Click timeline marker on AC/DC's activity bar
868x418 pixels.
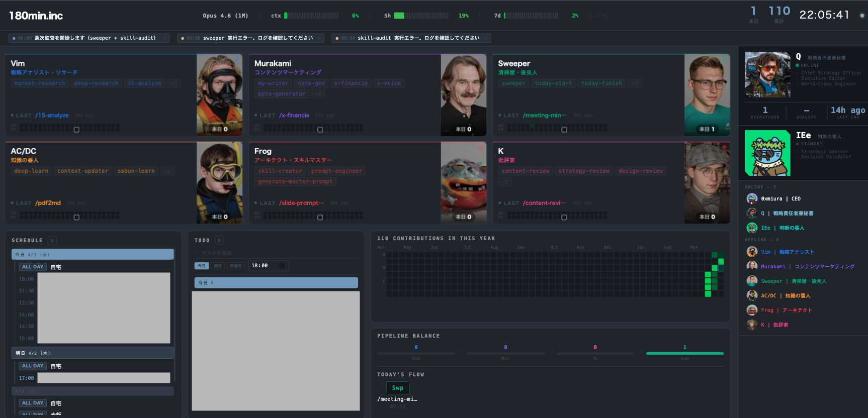pos(76,218)
